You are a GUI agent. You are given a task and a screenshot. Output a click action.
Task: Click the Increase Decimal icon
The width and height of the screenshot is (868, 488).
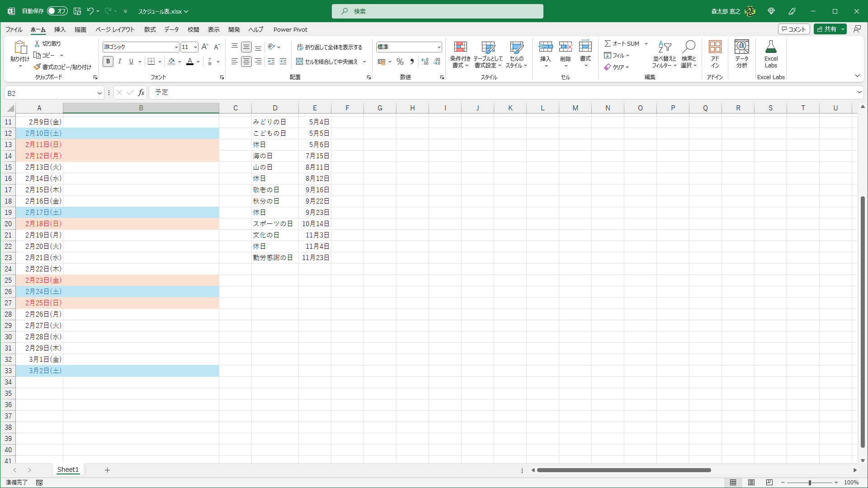[425, 62]
